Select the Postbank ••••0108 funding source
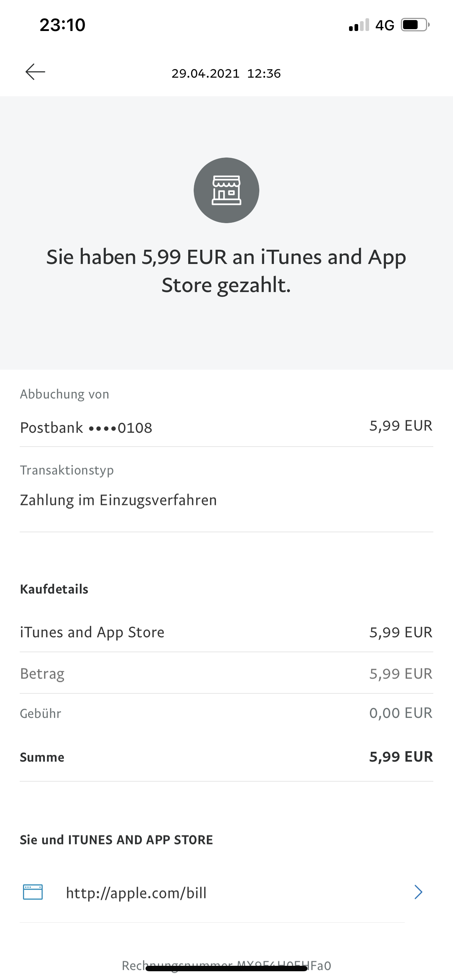Viewport: 453px width, 980px height. 86,428
